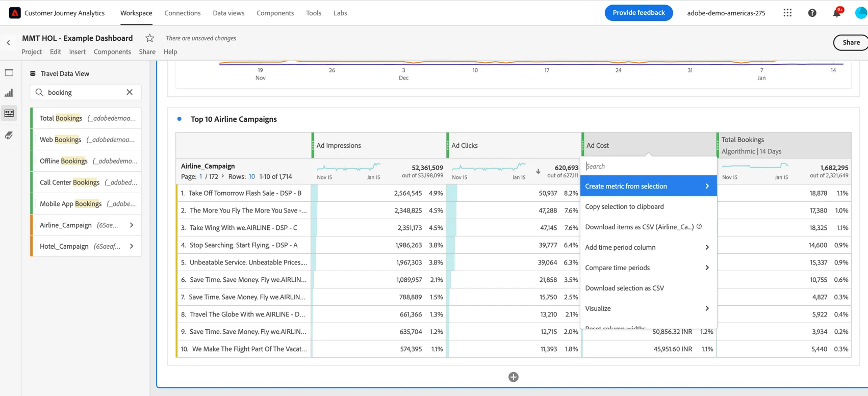Screen dimensions: 868x396
Task: Open the Create metric from selection submenu
Action: coord(648,186)
